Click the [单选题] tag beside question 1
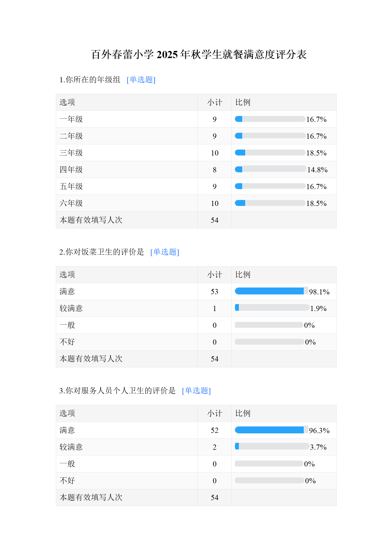The width and height of the screenshot is (392, 555). coord(141,80)
